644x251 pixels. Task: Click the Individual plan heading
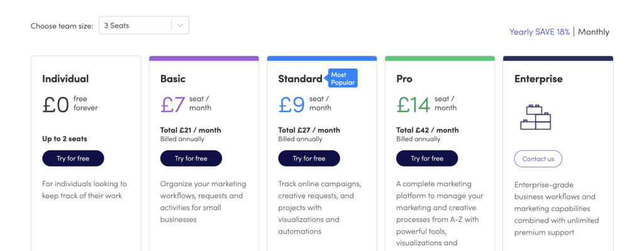pyautogui.click(x=65, y=79)
